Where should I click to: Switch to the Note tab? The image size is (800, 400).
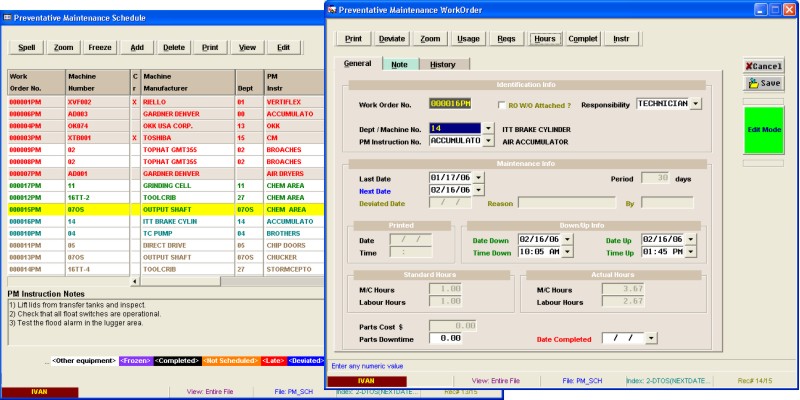pyautogui.click(x=399, y=64)
